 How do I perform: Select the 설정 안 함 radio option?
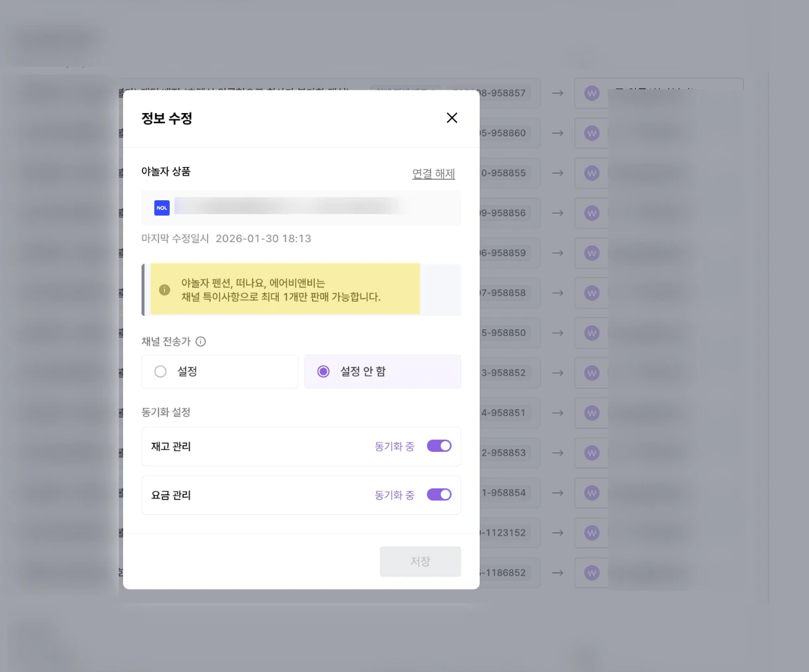coord(383,371)
